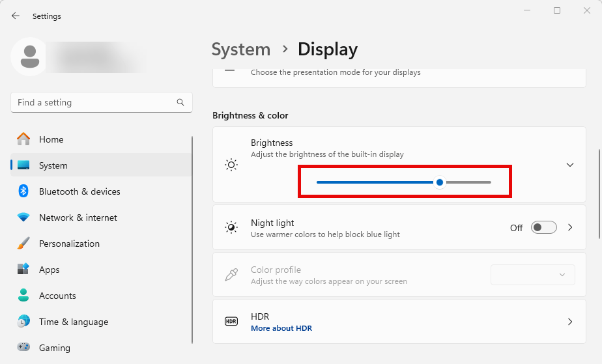This screenshot has height=364, width=602.
Task: Open Network & internet Wi-Fi icon
Action: 23,217
